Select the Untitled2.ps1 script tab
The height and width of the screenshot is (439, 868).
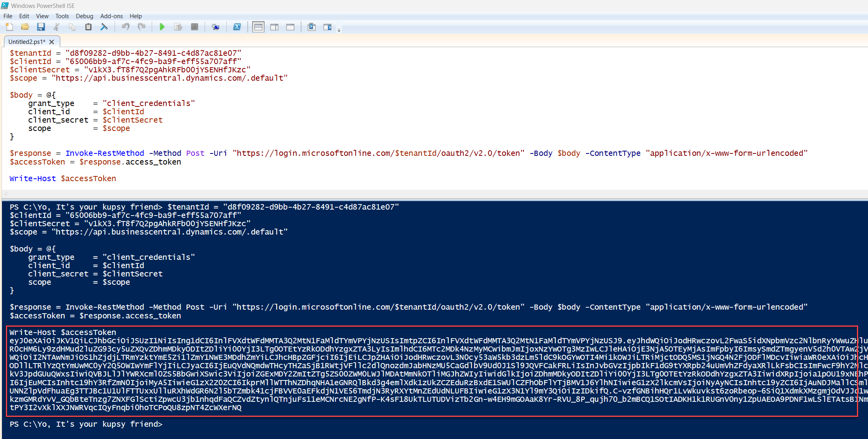point(26,42)
